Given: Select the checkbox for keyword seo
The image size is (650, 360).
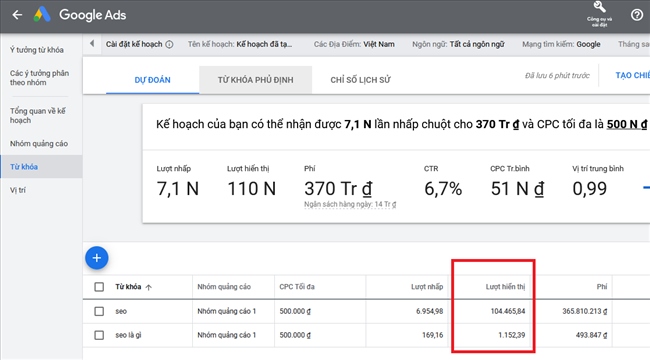Looking at the screenshot, I should (99, 311).
